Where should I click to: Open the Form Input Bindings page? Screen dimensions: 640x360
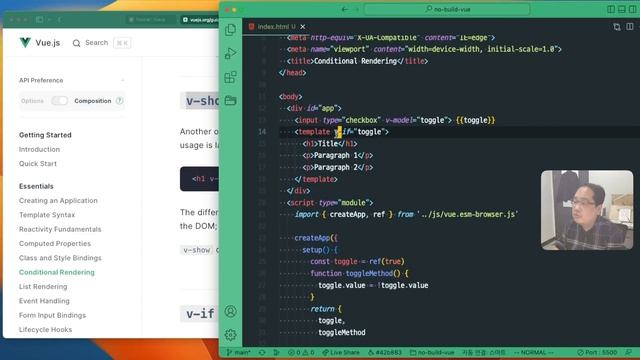pyautogui.click(x=52, y=315)
